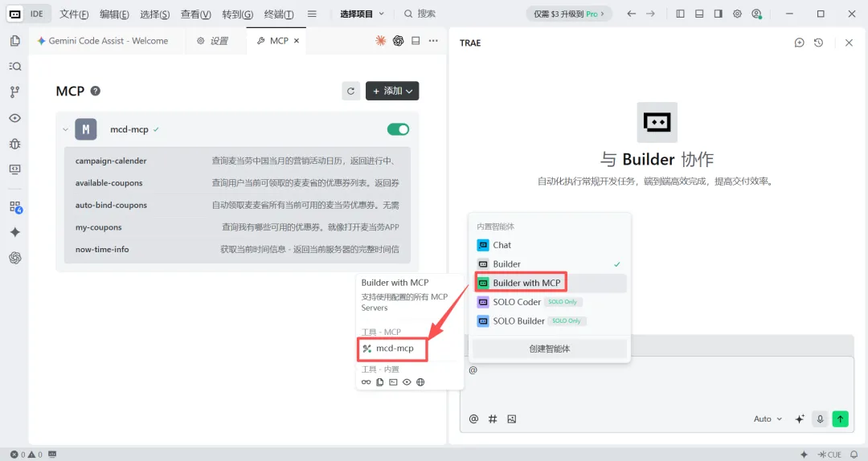Open source control branch icon in sidebar

click(15, 92)
